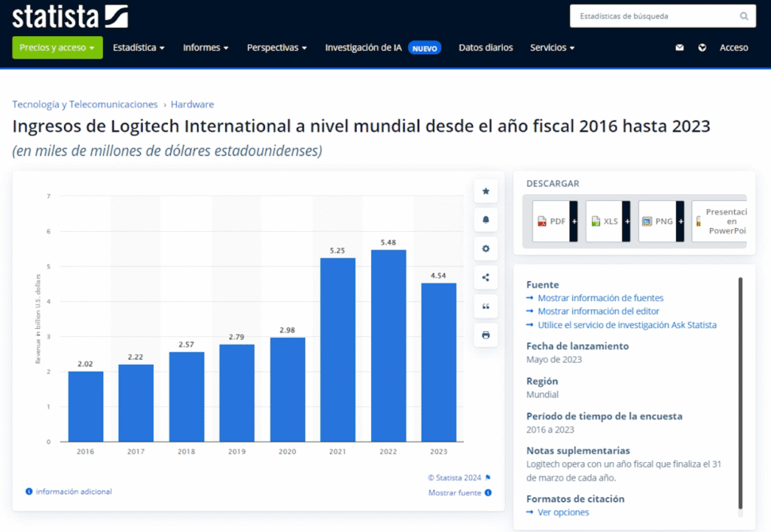
Task: Click the globe language icon
Action: [x=702, y=47]
